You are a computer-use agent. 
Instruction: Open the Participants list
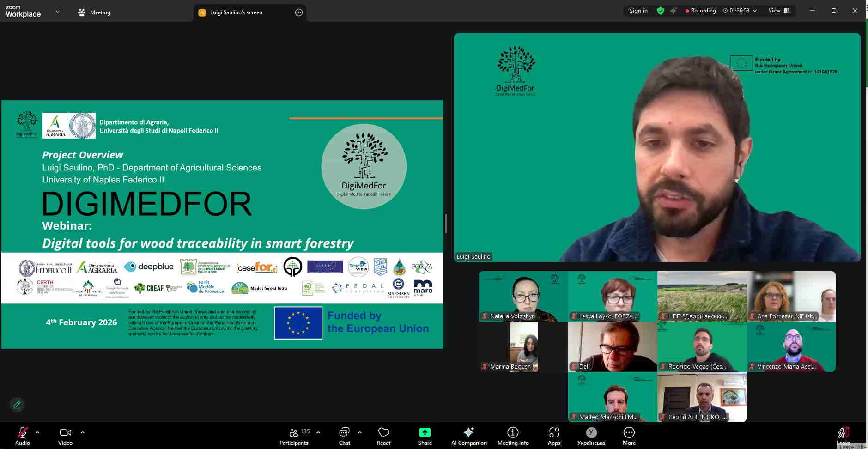coord(294,436)
